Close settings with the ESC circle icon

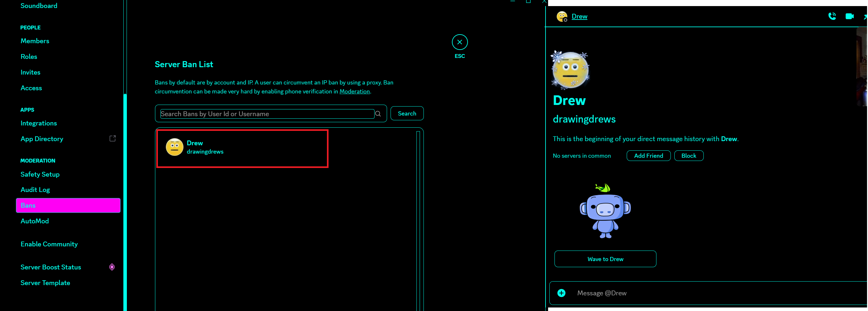click(x=460, y=42)
